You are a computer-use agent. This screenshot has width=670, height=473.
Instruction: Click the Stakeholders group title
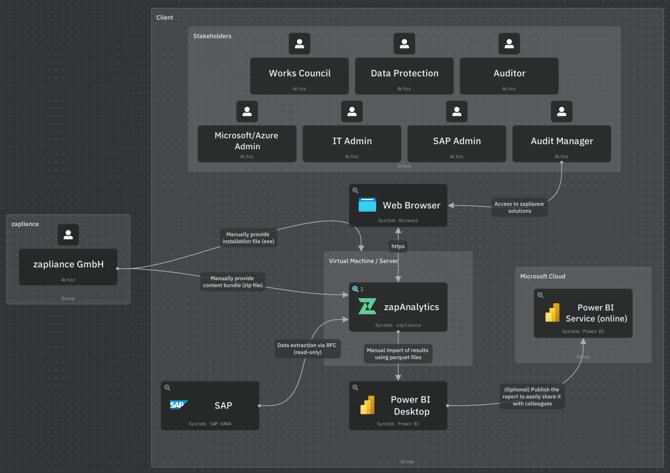[x=212, y=36]
